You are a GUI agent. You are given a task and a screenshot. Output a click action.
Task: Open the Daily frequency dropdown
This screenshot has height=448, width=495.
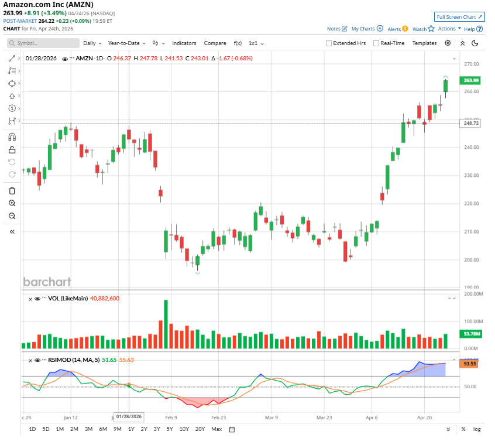92,43
